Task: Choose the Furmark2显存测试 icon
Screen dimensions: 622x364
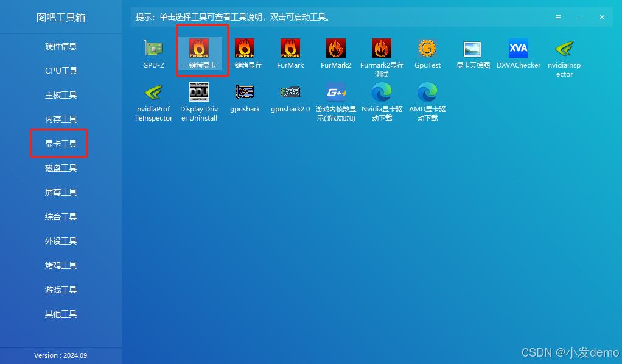Action: click(x=381, y=49)
